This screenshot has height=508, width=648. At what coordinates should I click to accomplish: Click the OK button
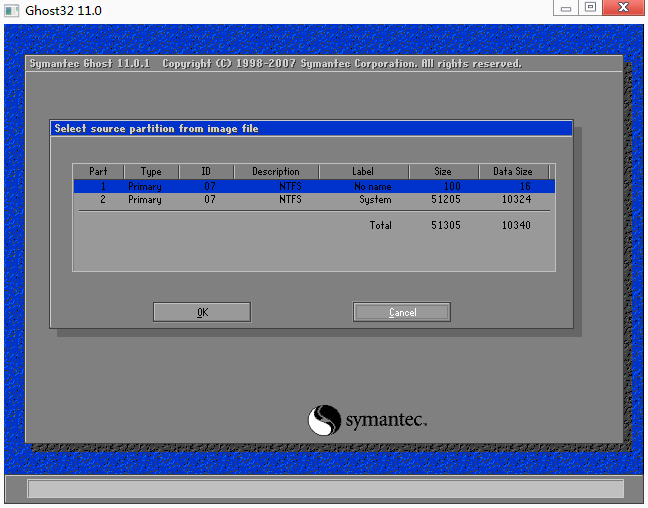[x=202, y=312]
